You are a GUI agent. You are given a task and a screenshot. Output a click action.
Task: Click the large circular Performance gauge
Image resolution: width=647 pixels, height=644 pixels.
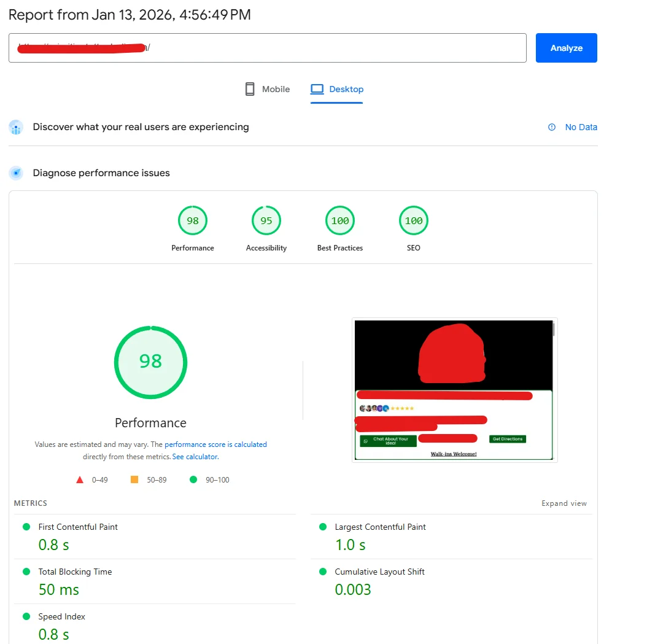150,362
